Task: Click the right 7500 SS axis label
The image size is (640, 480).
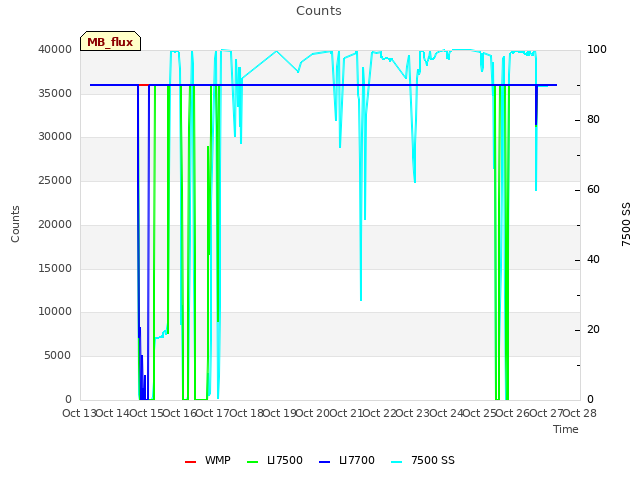Action: 626,224
